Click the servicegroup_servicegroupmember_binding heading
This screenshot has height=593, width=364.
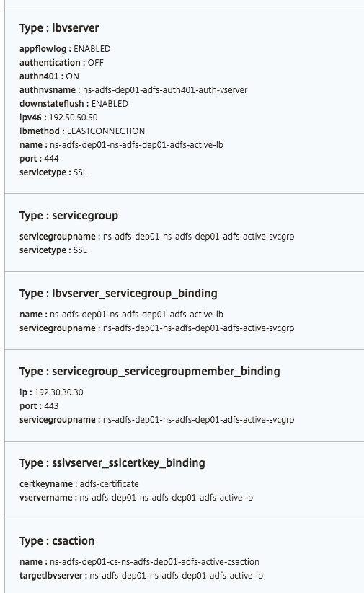[x=150, y=372]
